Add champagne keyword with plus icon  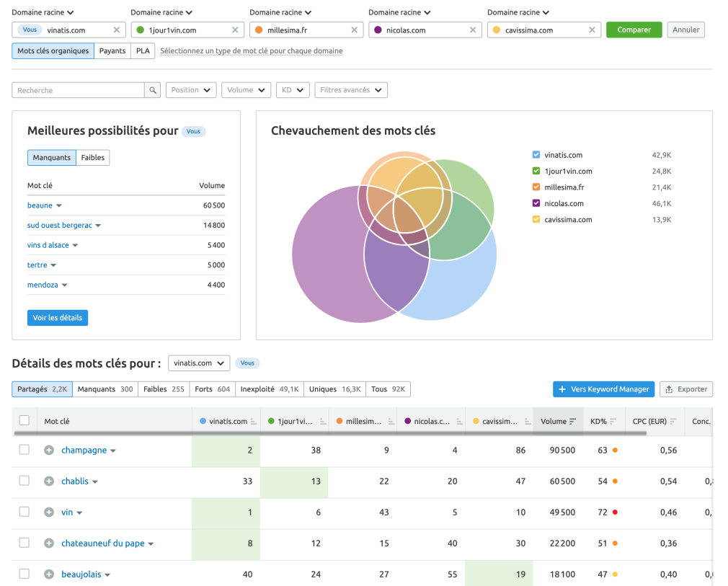(49, 450)
